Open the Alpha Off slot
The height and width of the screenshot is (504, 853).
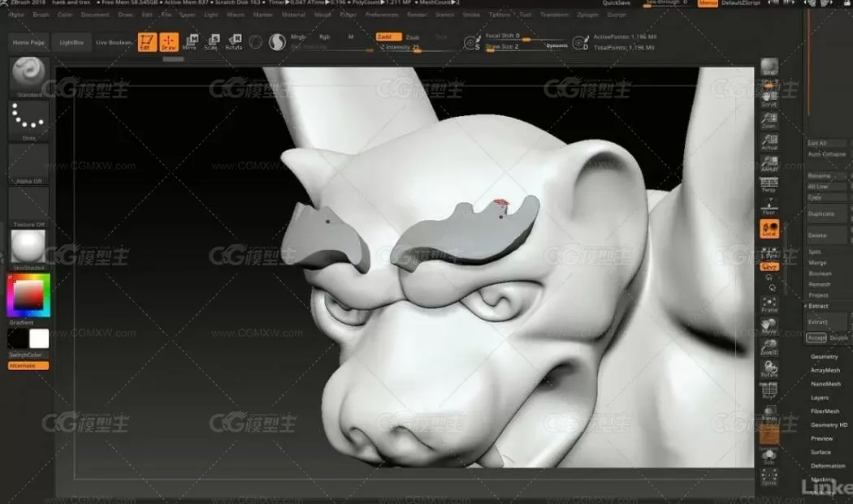click(x=28, y=164)
